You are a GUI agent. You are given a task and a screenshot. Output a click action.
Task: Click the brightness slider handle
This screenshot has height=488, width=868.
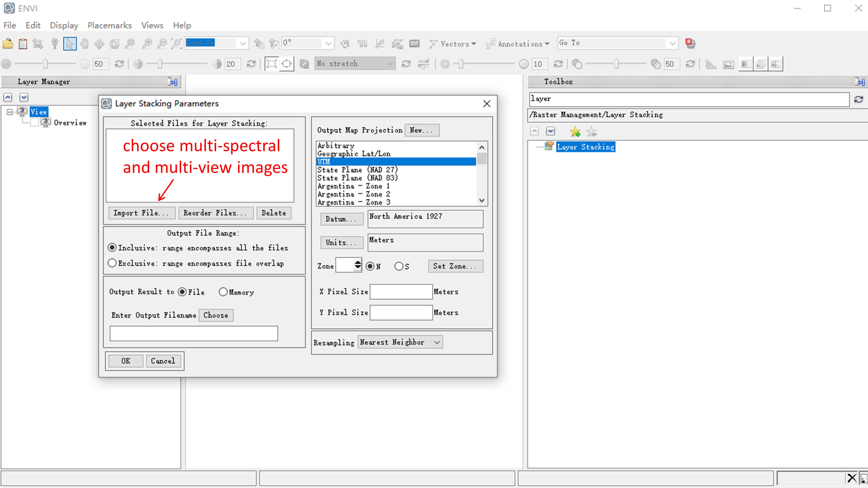coord(45,64)
